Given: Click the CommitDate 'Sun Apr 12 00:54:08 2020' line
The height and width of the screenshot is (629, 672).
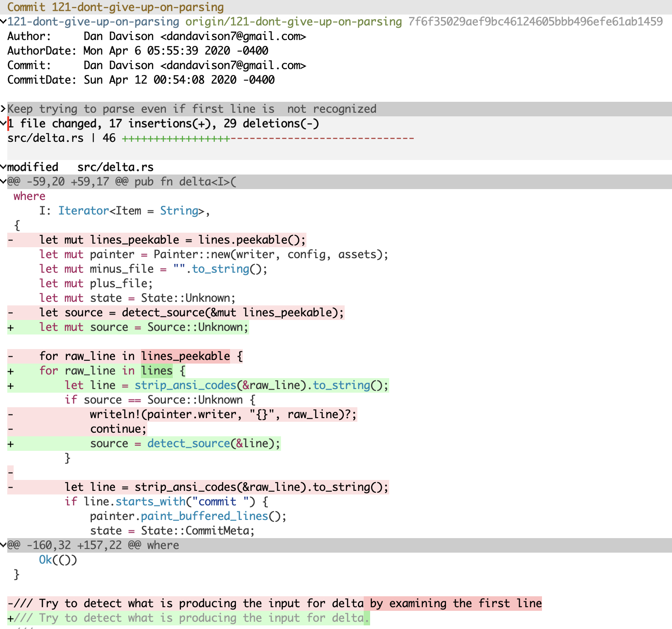Looking at the screenshot, I should pyautogui.click(x=141, y=80).
